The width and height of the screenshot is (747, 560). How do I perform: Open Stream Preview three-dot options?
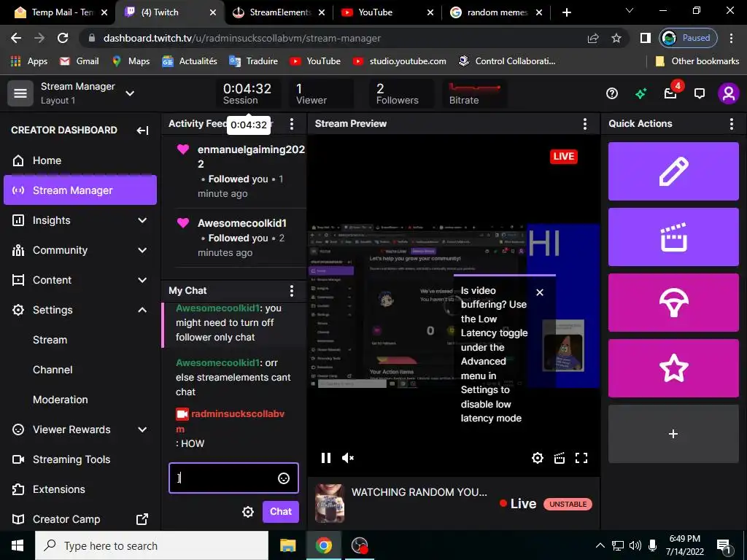pyautogui.click(x=585, y=124)
